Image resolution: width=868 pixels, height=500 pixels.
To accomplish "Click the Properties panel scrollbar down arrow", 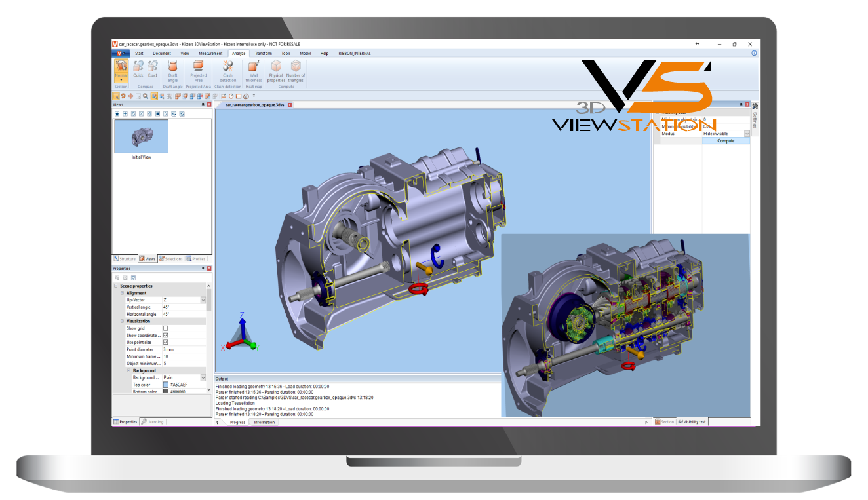I will tap(209, 391).
